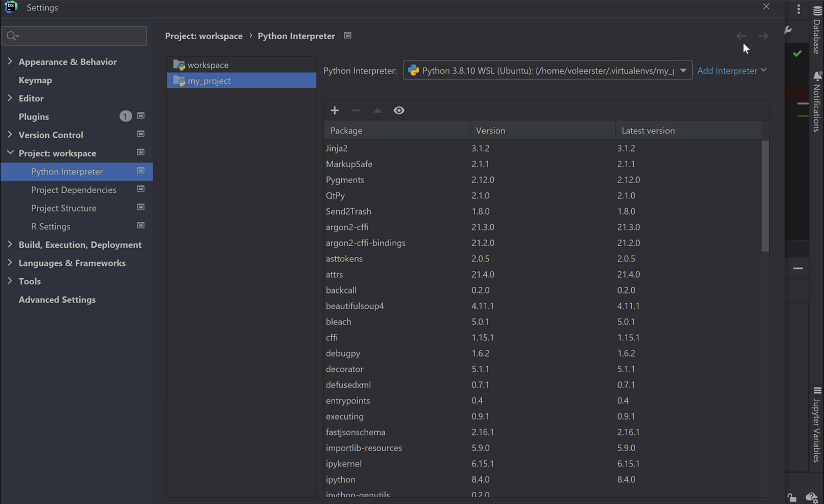Image resolution: width=824 pixels, height=504 pixels.
Task: Click the minus collapse icon in right gutter
Action: [798, 268]
